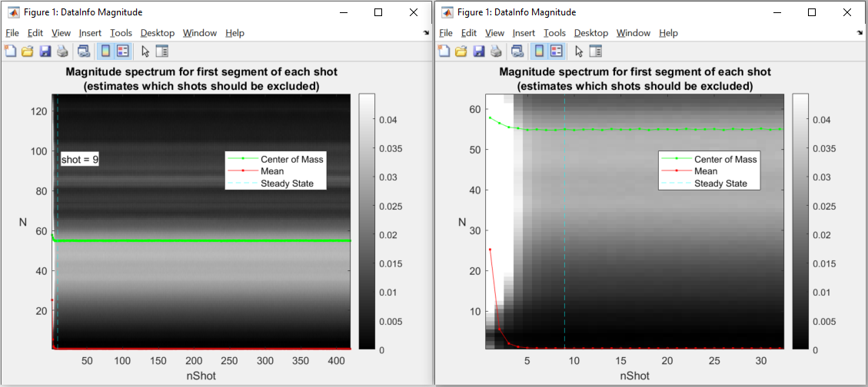Click Link Plot icon in left window
This screenshot has width=868, height=387.
click(84, 51)
